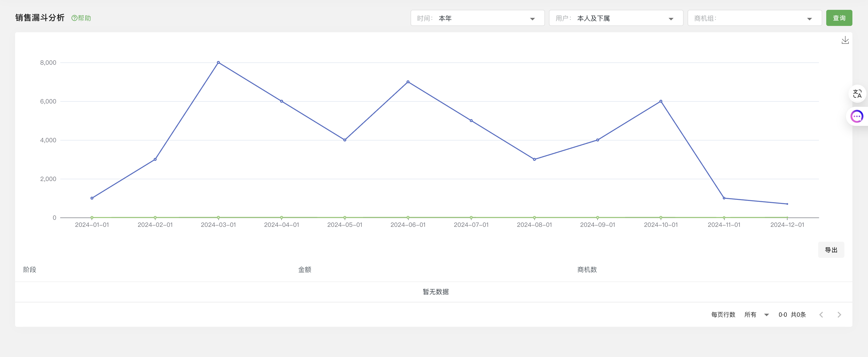Image resolution: width=868 pixels, height=357 pixels.
Task: Go to next page arrow
Action: [x=839, y=314]
